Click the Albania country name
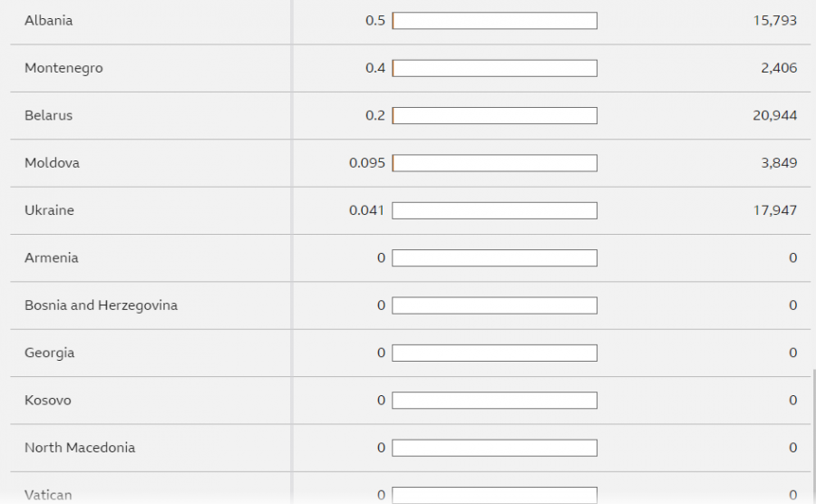This screenshot has height=504, width=816. 49,21
